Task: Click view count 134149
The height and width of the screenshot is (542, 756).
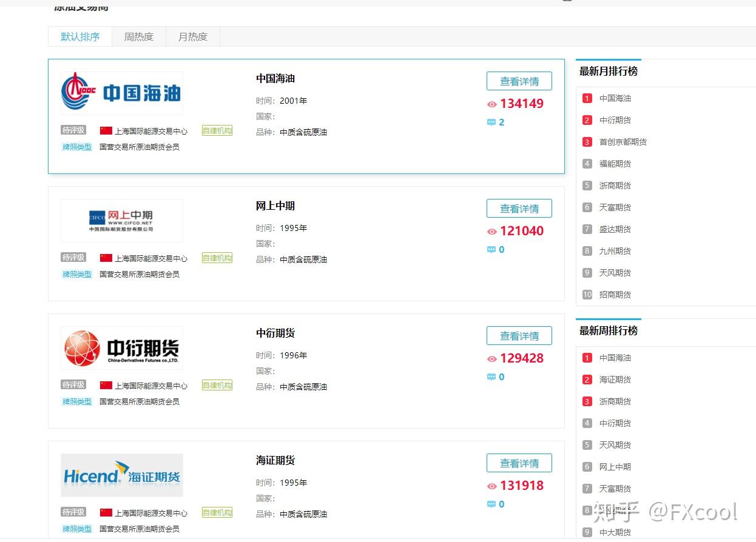Action: (x=522, y=104)
